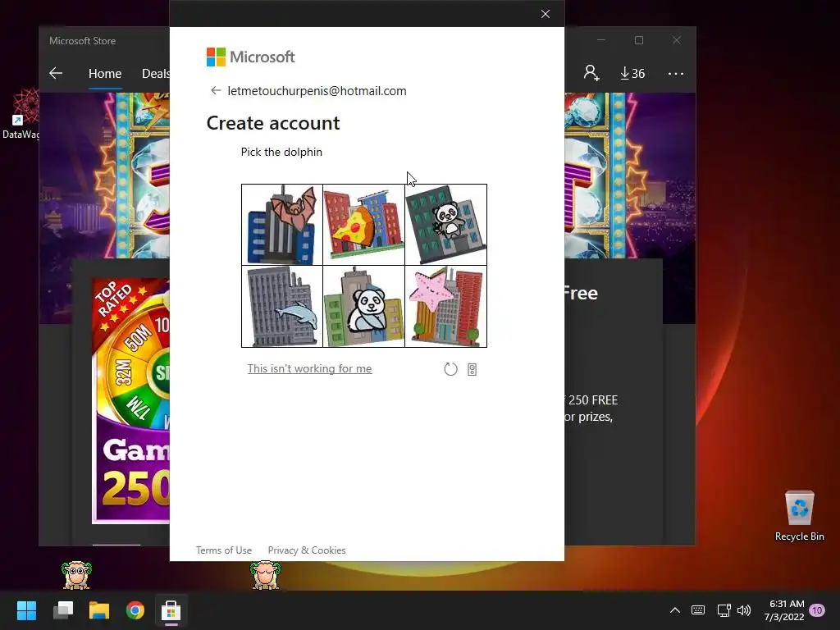Open clock showing 6:31 AM
Image resolution: width=840 pixels, height=630 pixels.
click(785, 610)
